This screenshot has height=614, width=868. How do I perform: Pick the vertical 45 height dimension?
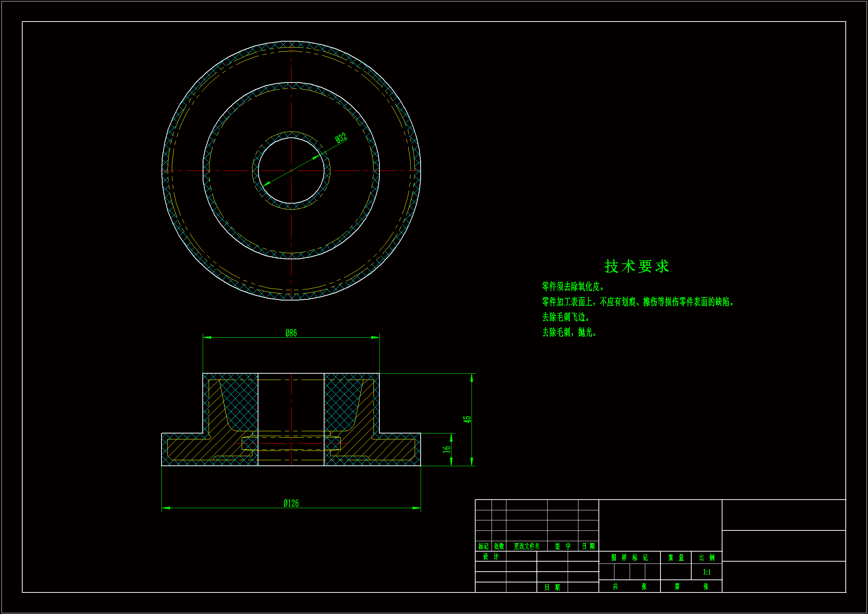tap(467, 419)
